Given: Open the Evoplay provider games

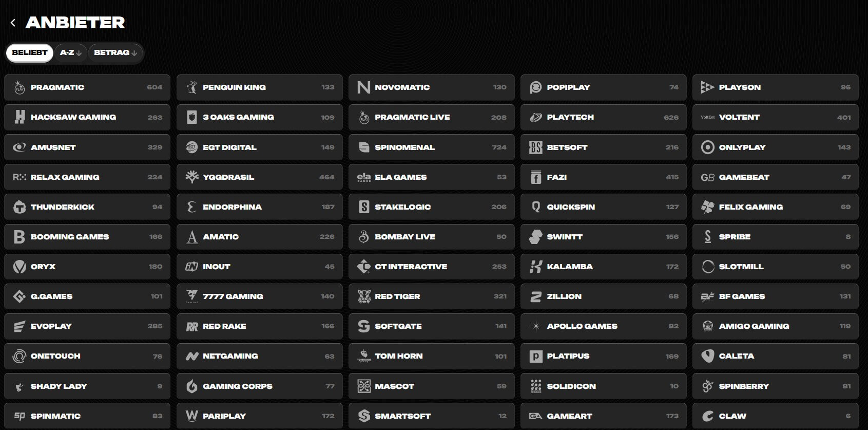Looking at the screenshot, I should coord(87,326).
